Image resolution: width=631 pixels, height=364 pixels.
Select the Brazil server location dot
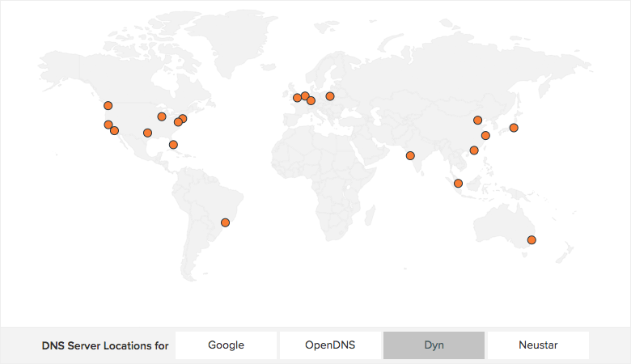(226, 222)
